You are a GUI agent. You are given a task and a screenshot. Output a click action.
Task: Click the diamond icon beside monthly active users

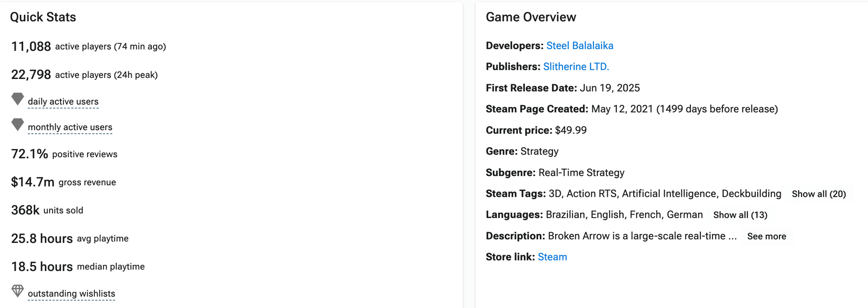[x=18, y=125]
